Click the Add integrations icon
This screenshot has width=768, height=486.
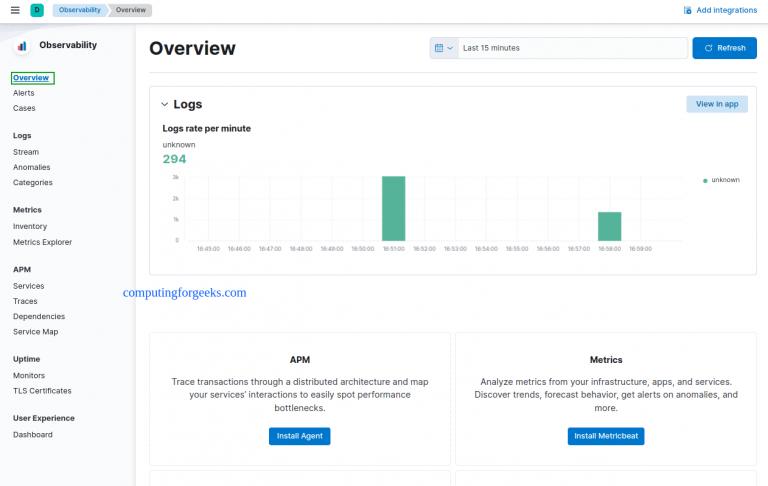point(687,10)
